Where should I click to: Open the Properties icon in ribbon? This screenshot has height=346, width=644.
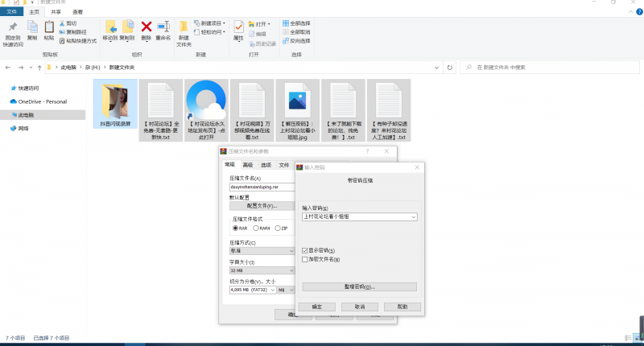pyautogui.click(x=238, y=29)
